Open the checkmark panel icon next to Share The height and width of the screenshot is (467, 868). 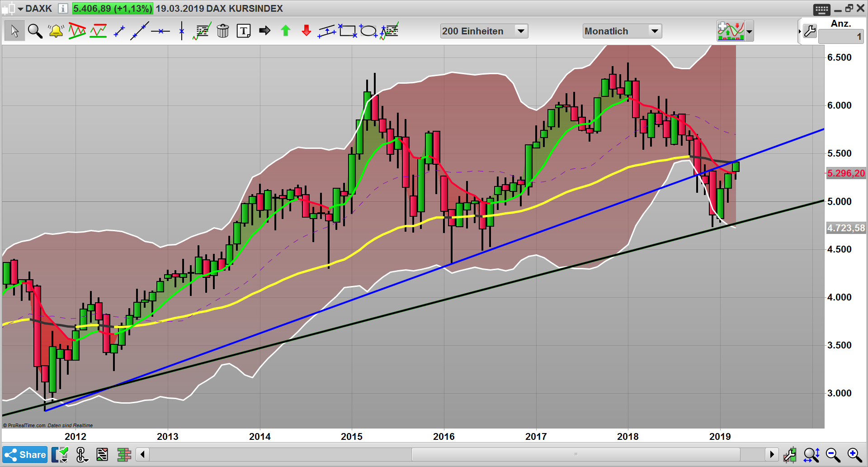[60, 455]
